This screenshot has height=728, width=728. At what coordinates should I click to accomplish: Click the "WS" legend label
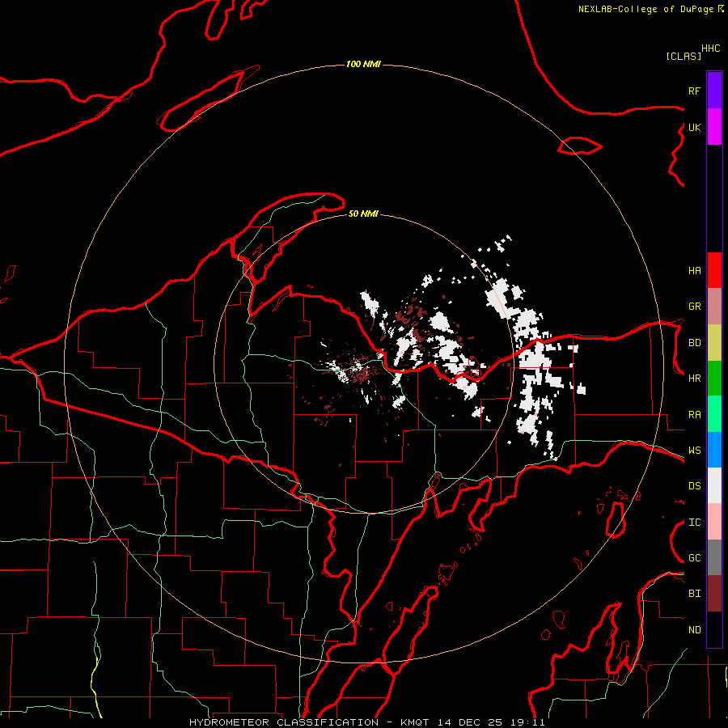[x=694, y=451]
